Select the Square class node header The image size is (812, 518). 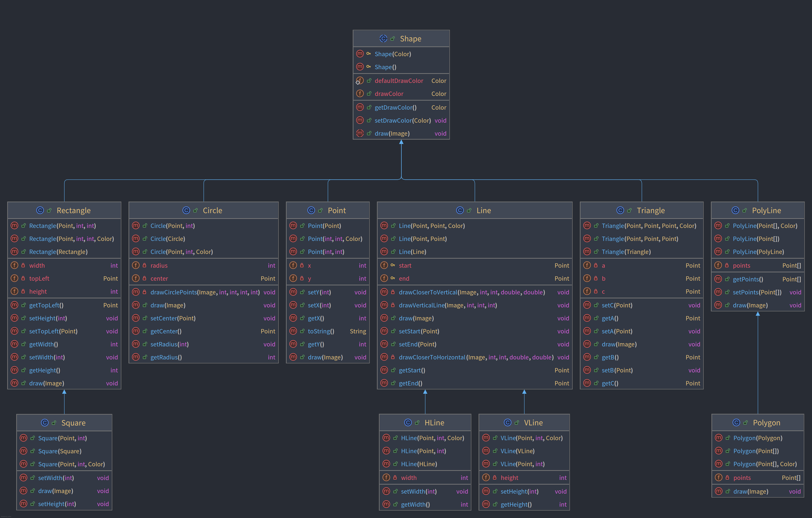point(73,422)
